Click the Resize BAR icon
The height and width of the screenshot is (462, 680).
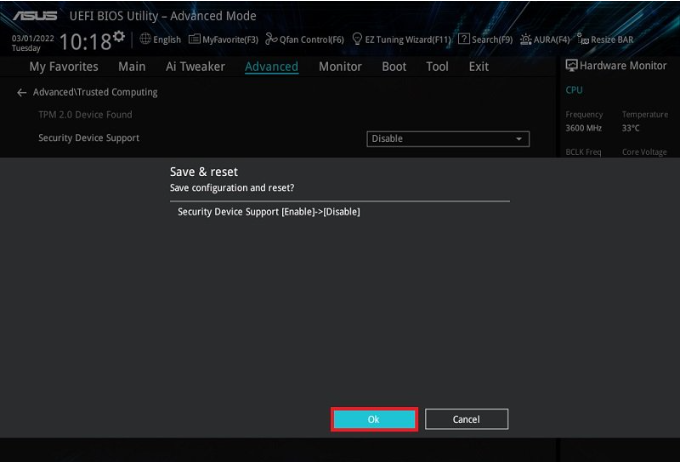(x=583, y=39)
